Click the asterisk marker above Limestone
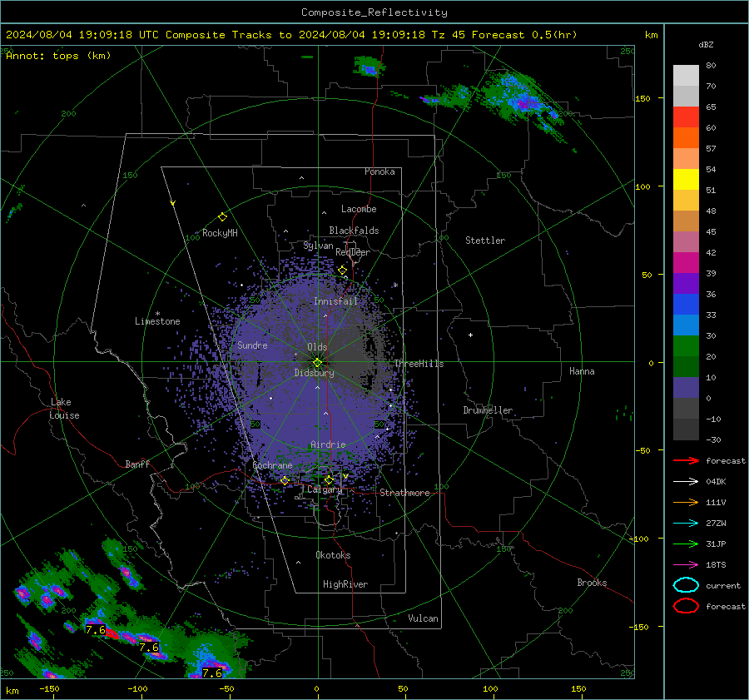 pyautogui.click(x=157, y=314)
